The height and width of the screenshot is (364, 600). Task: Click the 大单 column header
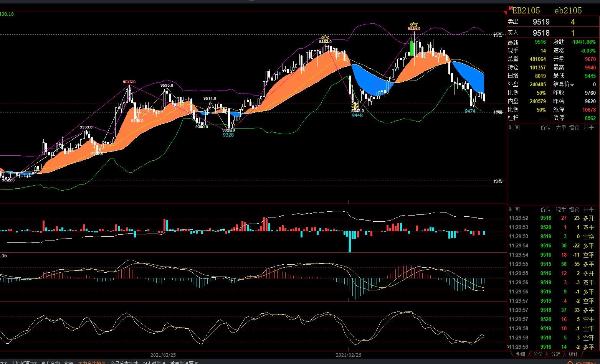[x=561, y=127]
